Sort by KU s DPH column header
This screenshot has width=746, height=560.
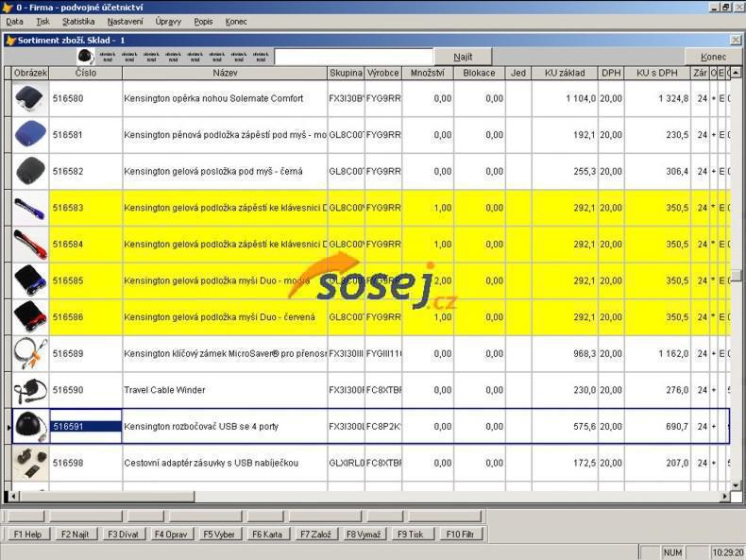point(657,73)
